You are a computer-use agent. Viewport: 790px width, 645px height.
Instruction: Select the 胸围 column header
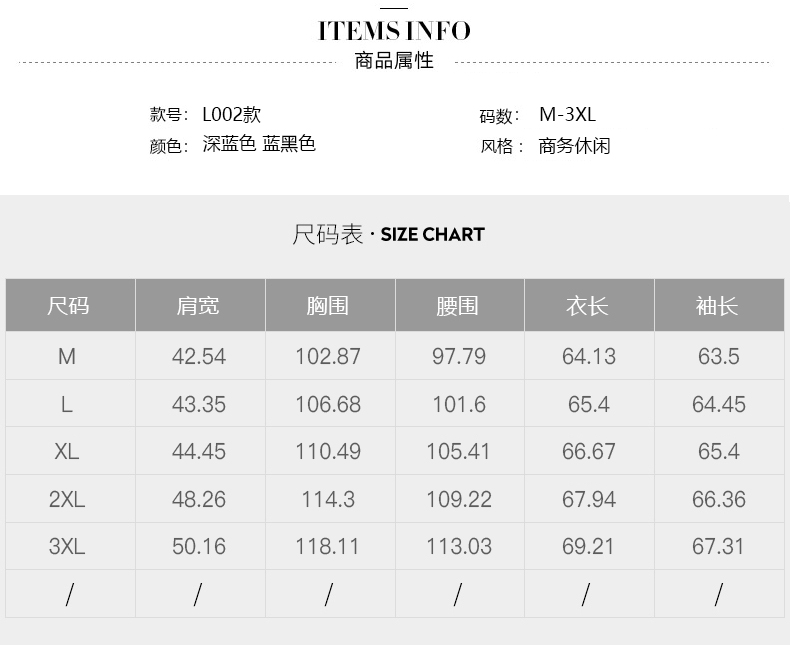[x=328, y=306]
